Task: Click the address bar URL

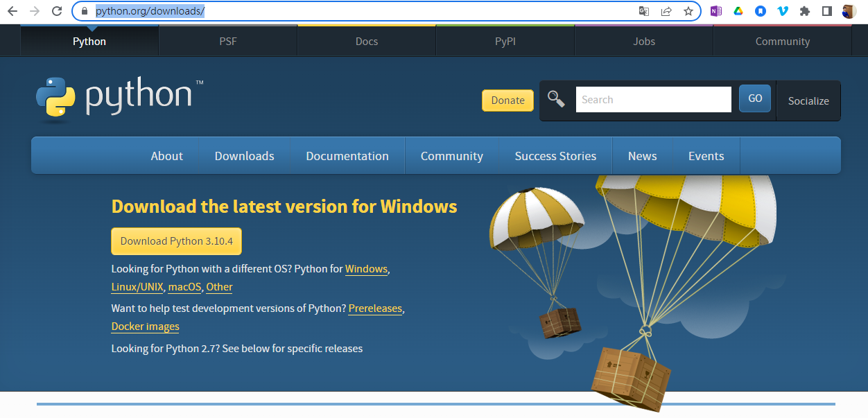Action: click(x=150, y=11)
